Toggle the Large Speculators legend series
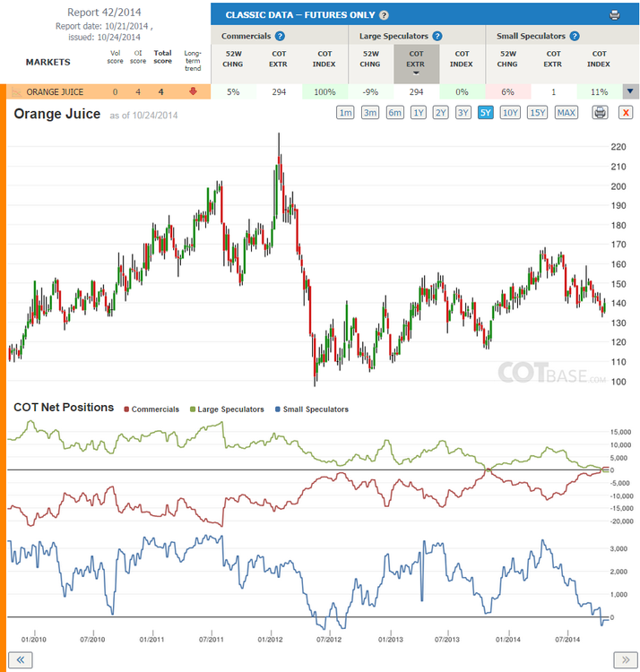Image resolution: width=640 pixels, height=672 pixels. (227, 409)
